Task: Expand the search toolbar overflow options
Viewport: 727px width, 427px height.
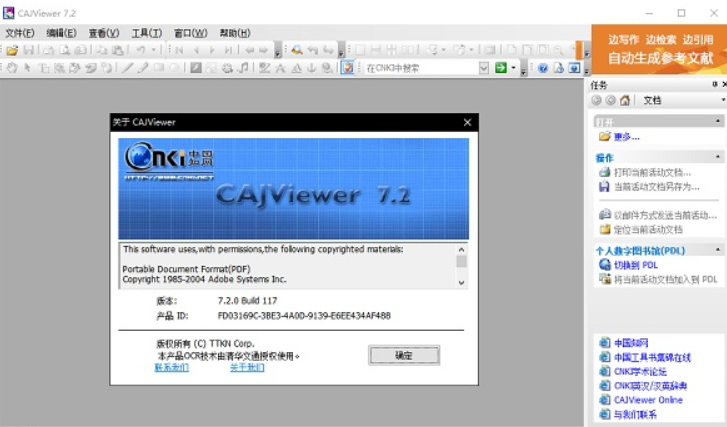Action: [x=340, y=50]
